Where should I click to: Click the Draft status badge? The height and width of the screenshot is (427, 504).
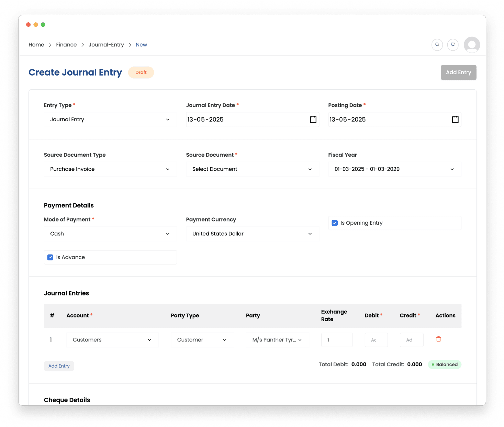[141, 72]
